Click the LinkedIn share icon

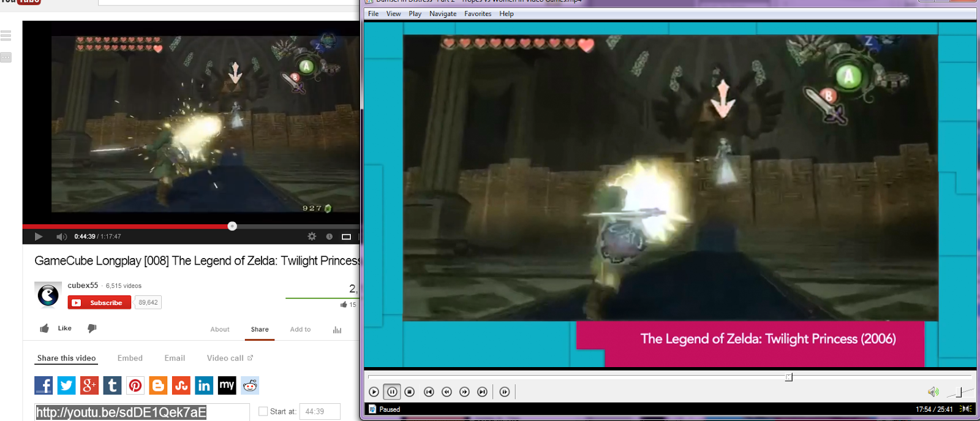pyautogui.click(x=204, y=385)
